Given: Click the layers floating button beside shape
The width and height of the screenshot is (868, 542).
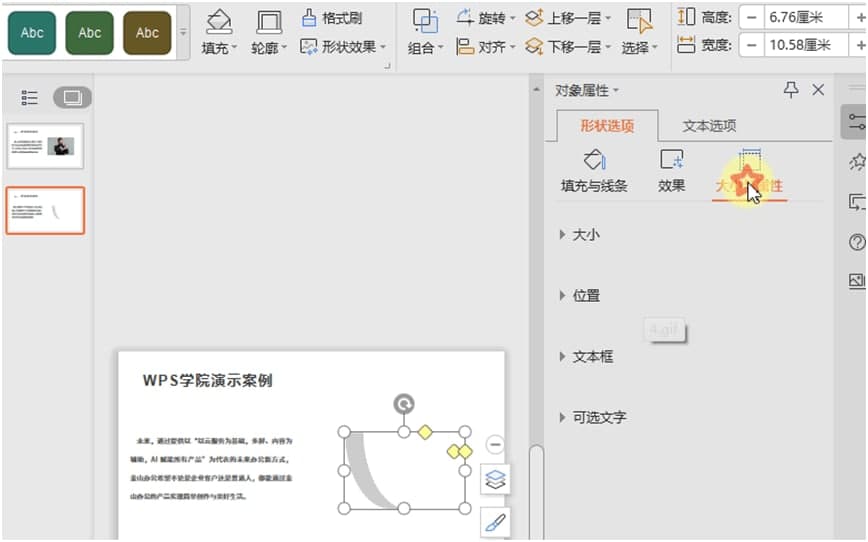Looking at the screenshot, I should [x=495, y=479].
